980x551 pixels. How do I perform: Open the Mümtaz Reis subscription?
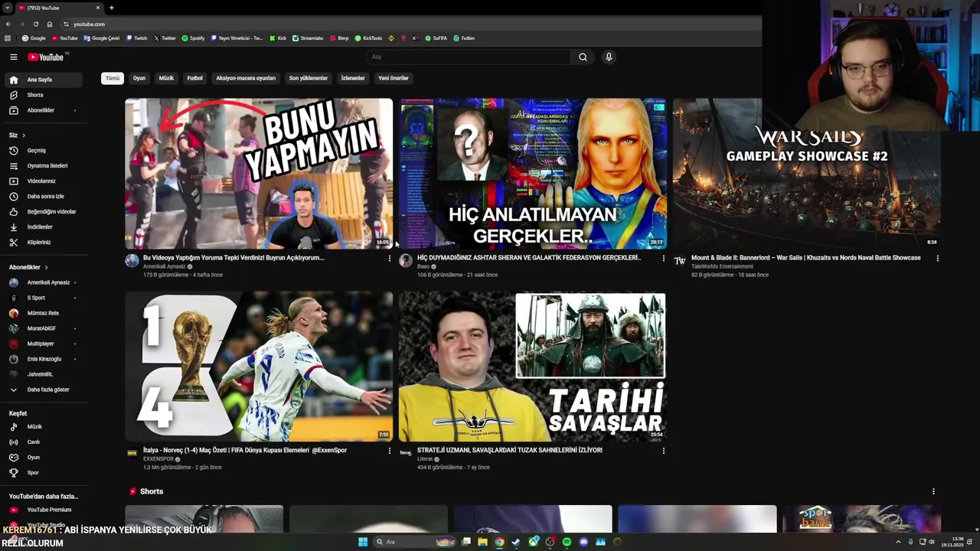tap(43, 313)
